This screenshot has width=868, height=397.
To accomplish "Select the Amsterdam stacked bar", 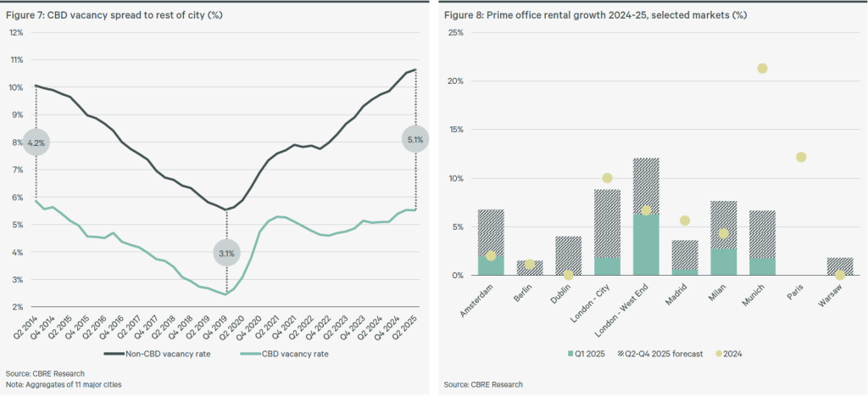I will point(491,242).
